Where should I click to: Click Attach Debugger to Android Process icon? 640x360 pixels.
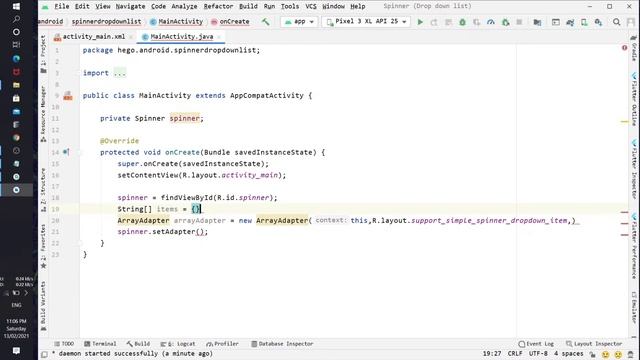[505, 22]
